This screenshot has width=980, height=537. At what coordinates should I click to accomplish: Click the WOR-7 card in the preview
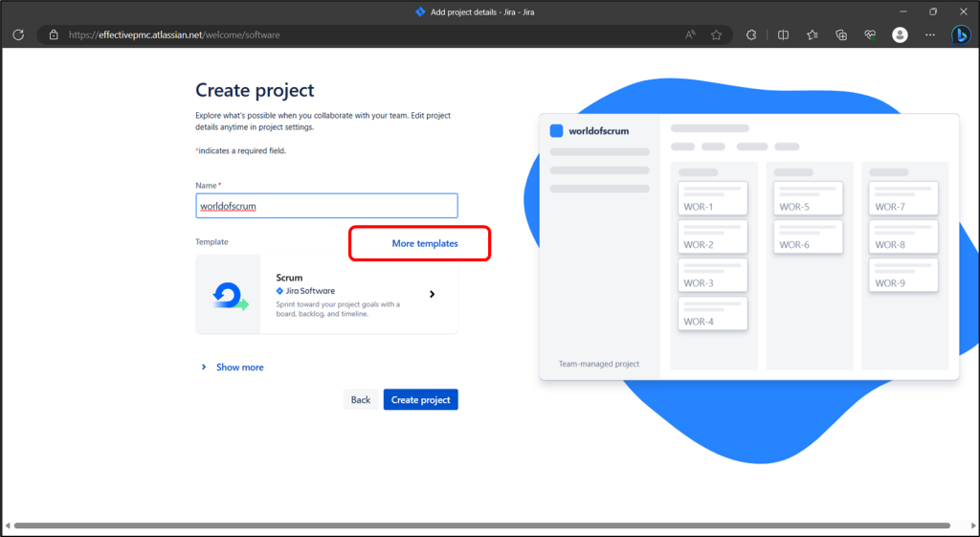[x=903, y=198]
